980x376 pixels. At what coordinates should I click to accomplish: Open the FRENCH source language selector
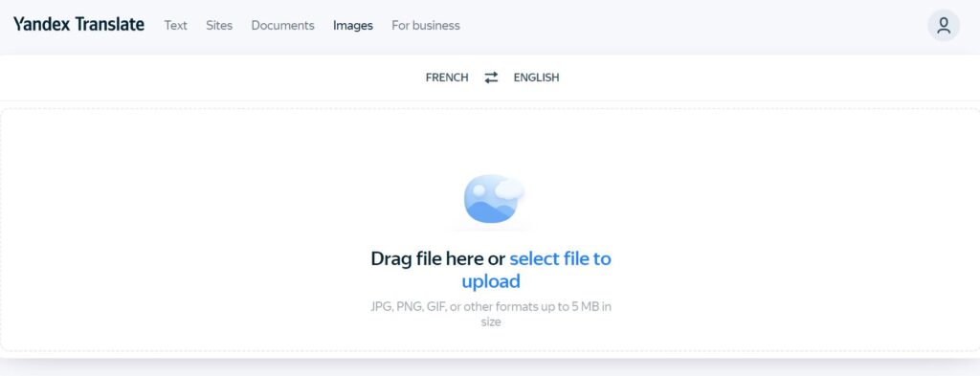pos(447,77)
